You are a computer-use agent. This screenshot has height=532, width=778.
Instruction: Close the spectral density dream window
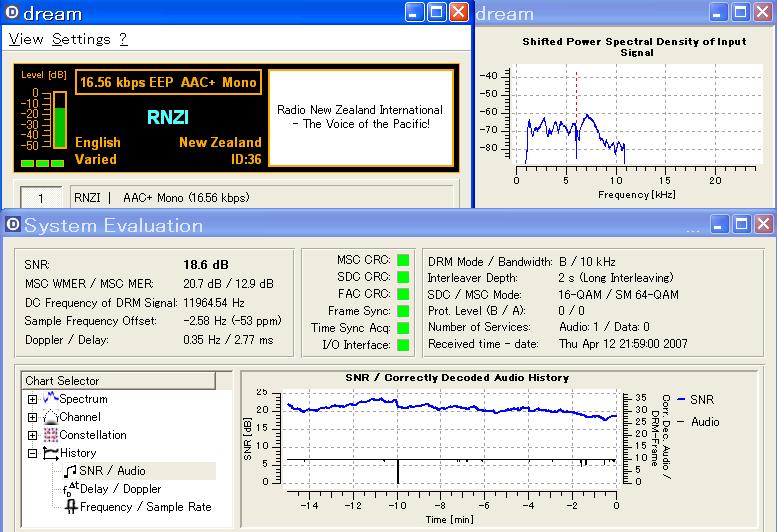point(763,12)
